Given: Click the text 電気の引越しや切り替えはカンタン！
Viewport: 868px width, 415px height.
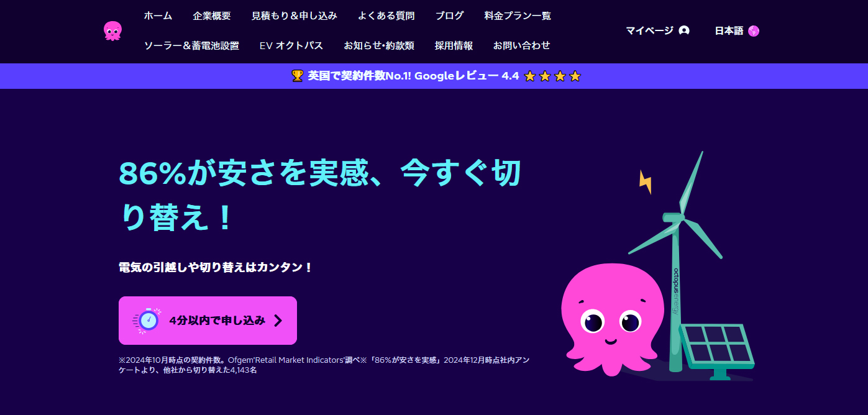Looking at the screenshot, I should [216, 267].
